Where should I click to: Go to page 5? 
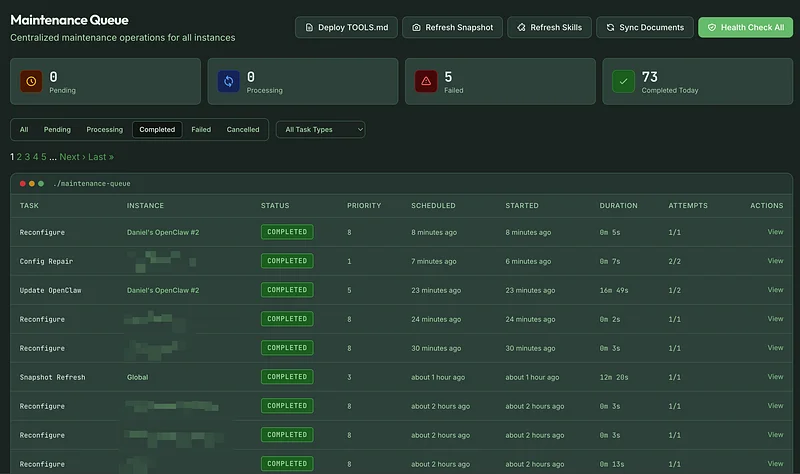pos(43,157)
